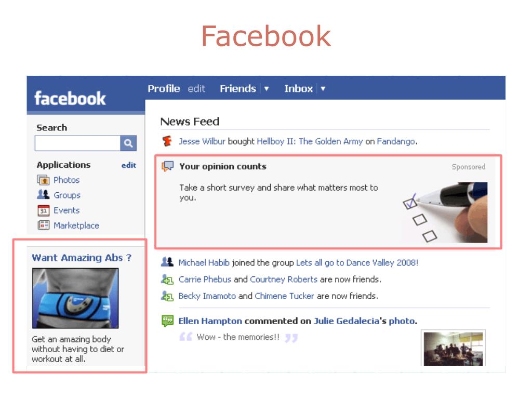Click Want Amazing Abs ? ad title
Viewport: 532px width, 399px height.
point(82,258)
